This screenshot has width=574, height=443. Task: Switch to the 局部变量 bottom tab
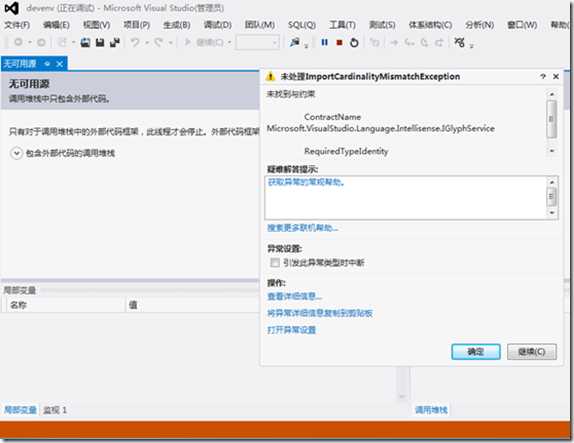click(x=20, y=410)
